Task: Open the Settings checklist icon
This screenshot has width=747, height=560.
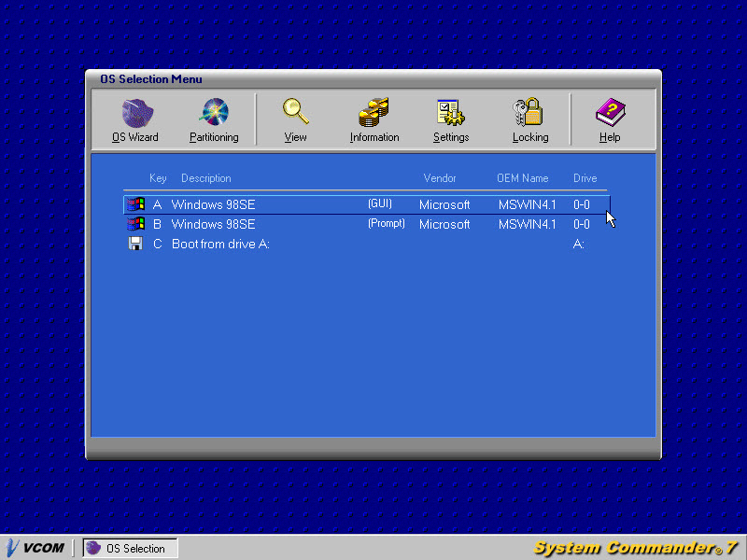Action: tap(451, 114)
